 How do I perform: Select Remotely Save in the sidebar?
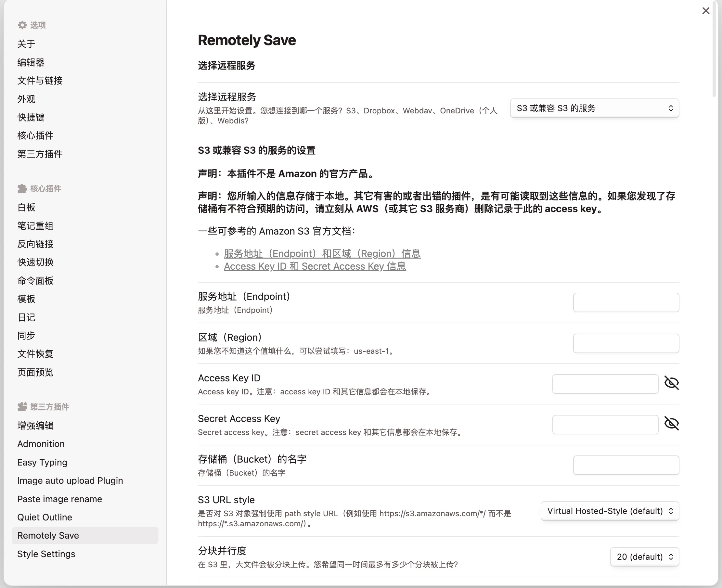click(85, 535)
